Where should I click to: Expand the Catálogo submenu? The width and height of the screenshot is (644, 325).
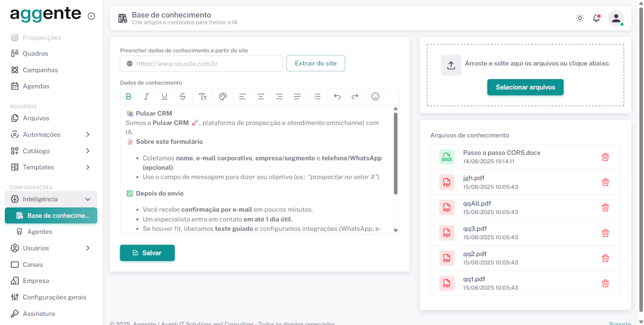point(88,151)
